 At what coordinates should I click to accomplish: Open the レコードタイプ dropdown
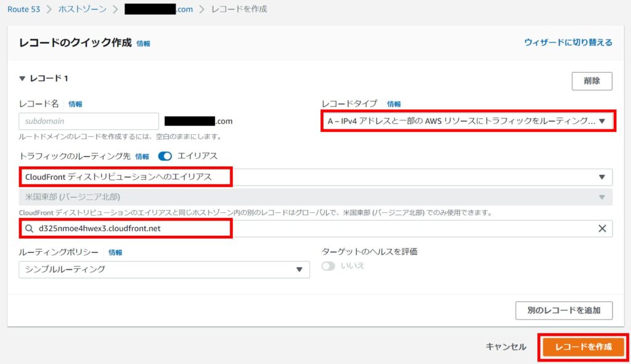(468, 121)
